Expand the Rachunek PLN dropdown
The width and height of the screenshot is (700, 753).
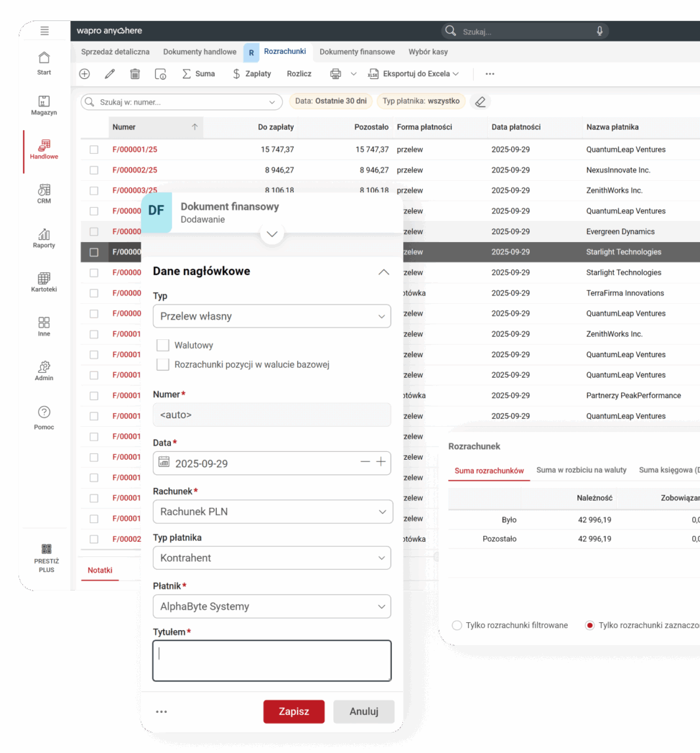tap(271, 512)
